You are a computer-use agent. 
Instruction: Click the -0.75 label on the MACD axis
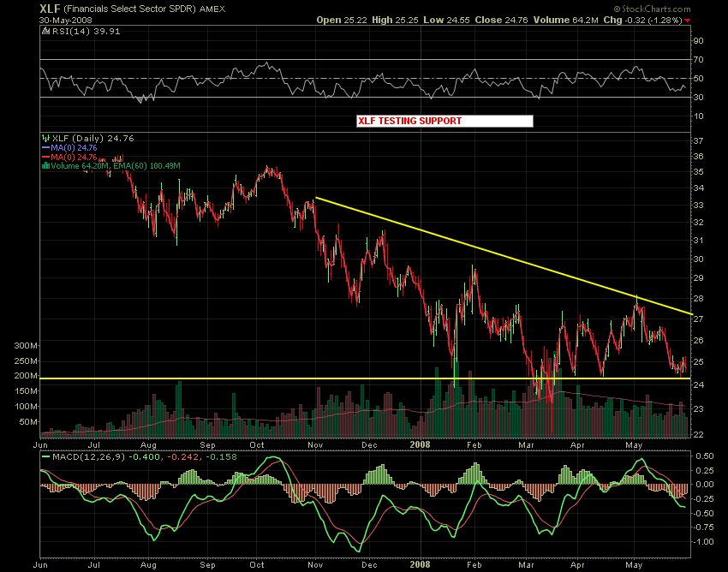click(x=704, y=527)
